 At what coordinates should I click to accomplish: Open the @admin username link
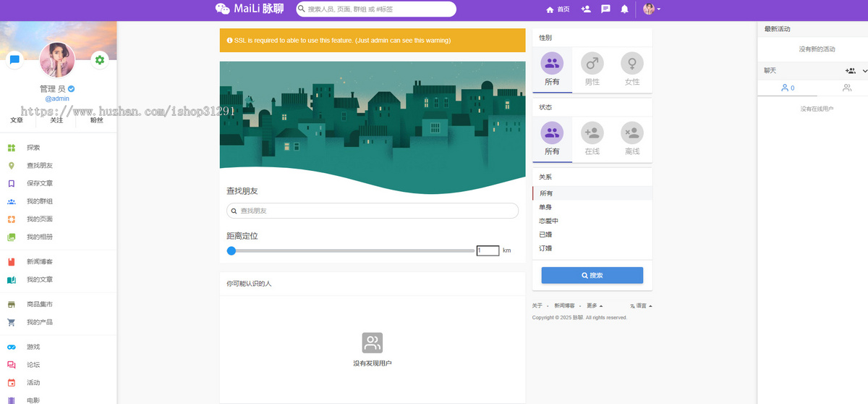[x=57, y=98]
